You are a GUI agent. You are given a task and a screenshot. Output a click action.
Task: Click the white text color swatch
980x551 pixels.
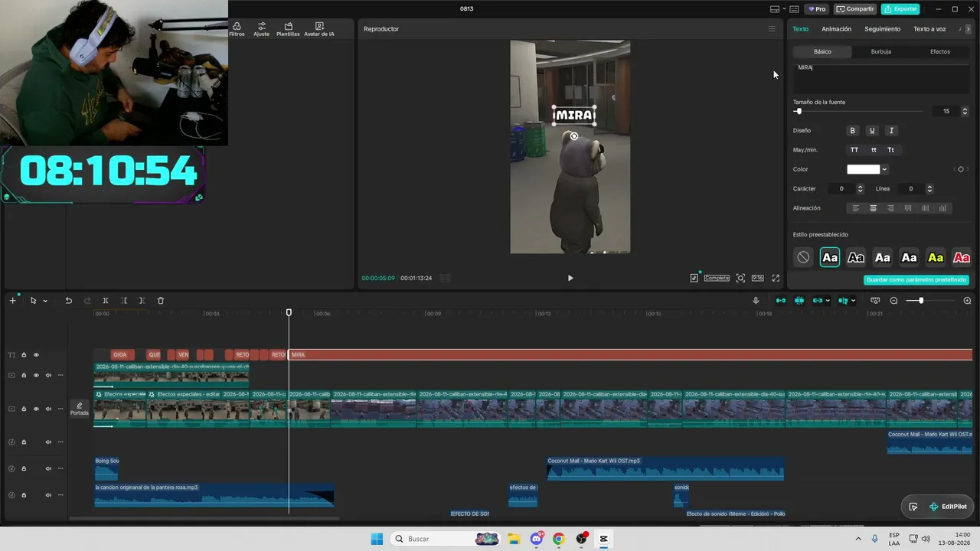click(x=863, y=169)
